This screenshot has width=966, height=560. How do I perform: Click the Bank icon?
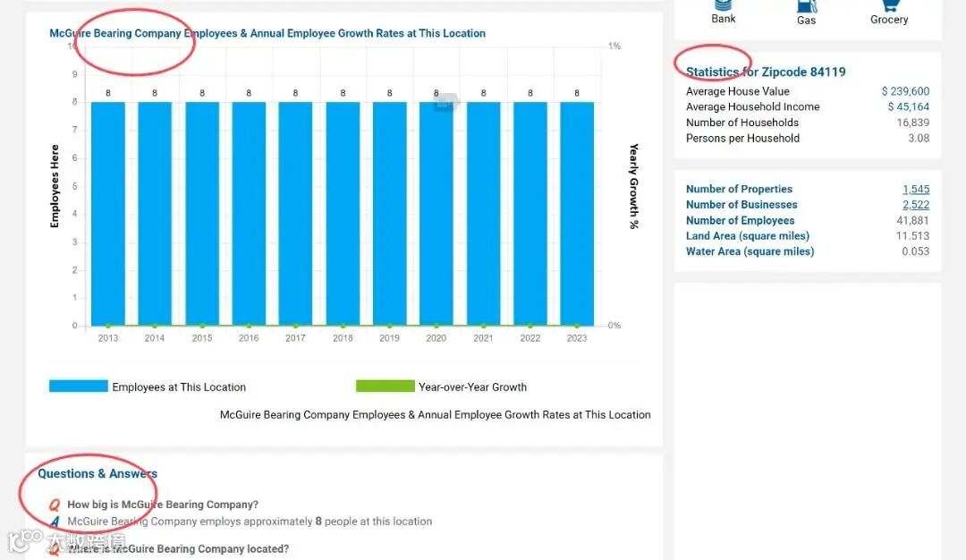pos(723,5)
